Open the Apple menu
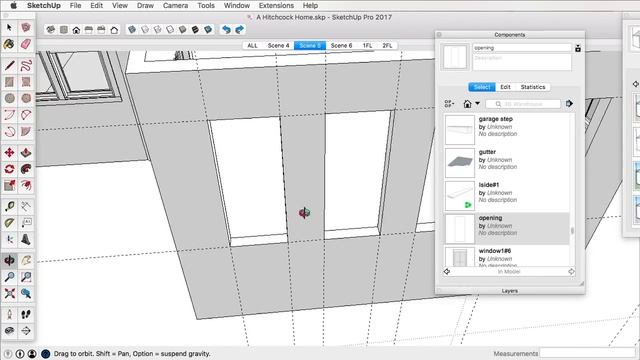Viewport: 640px width, 360px height. (x=13, y=5)
